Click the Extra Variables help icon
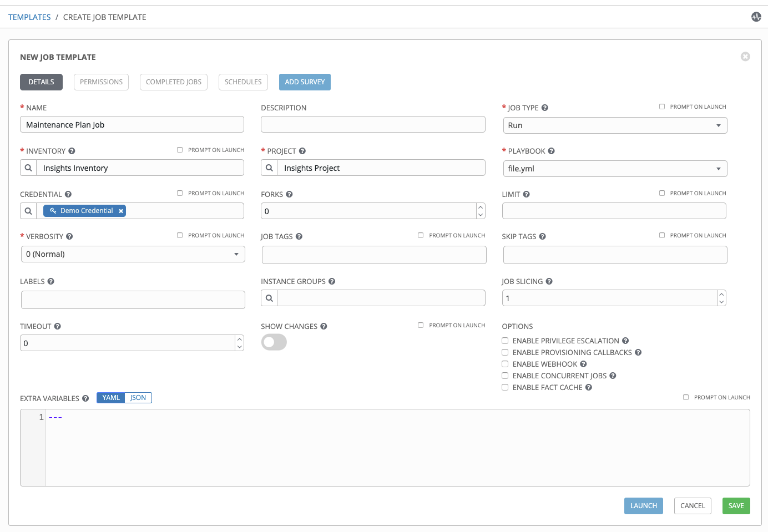The width and height of the screenshot is (768, 532). (x=85, y=398)
